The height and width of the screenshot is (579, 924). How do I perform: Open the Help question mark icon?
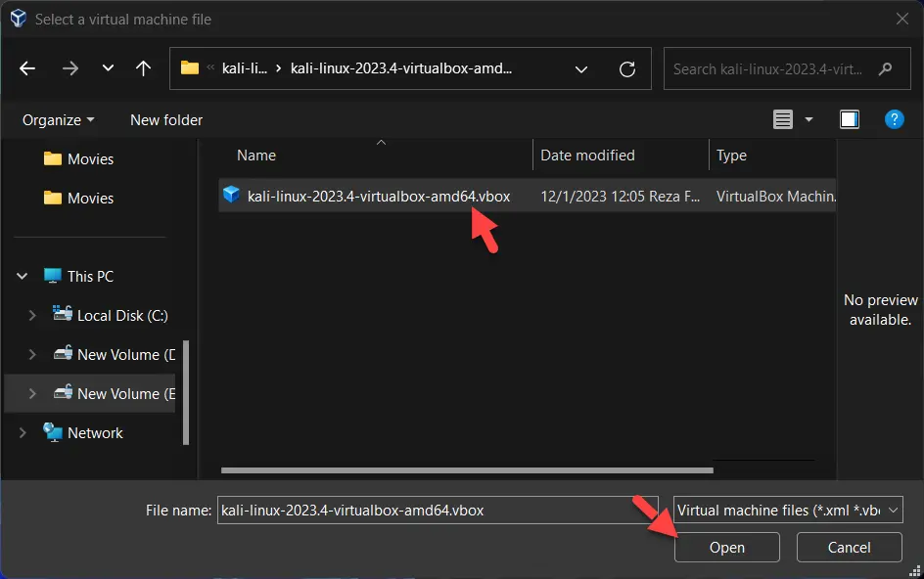tap(894, 119)
